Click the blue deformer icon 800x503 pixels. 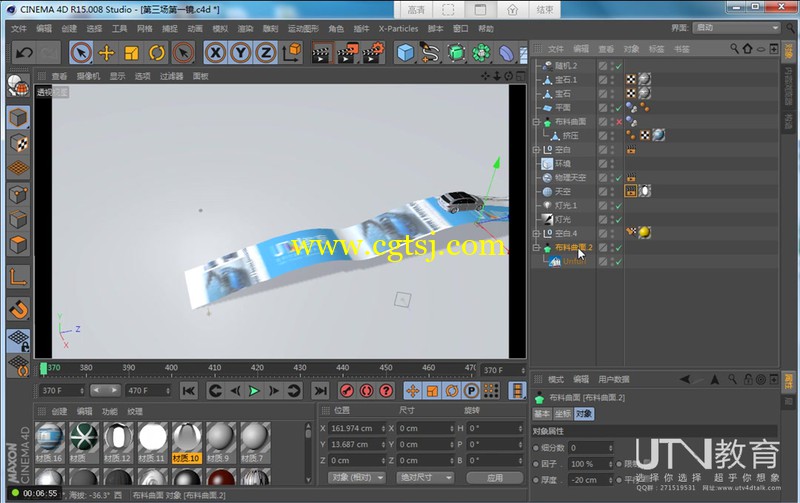point(506,53)
